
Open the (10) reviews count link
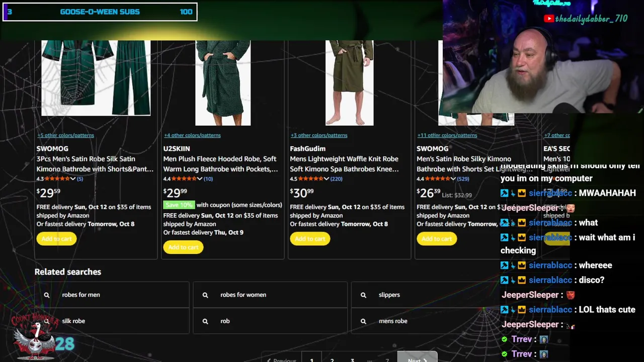pyautogui.click(x=208, y=179)
